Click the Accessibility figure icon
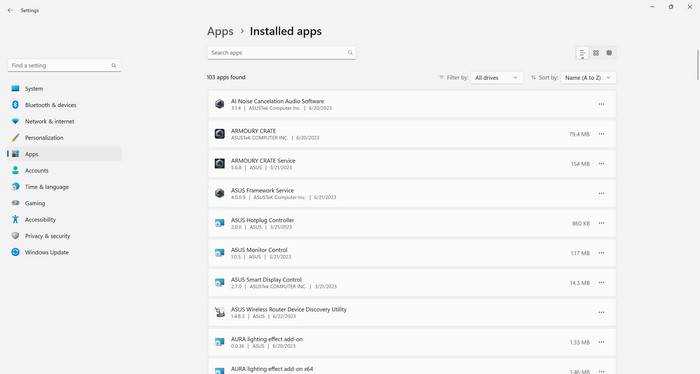 coord(16,219)
